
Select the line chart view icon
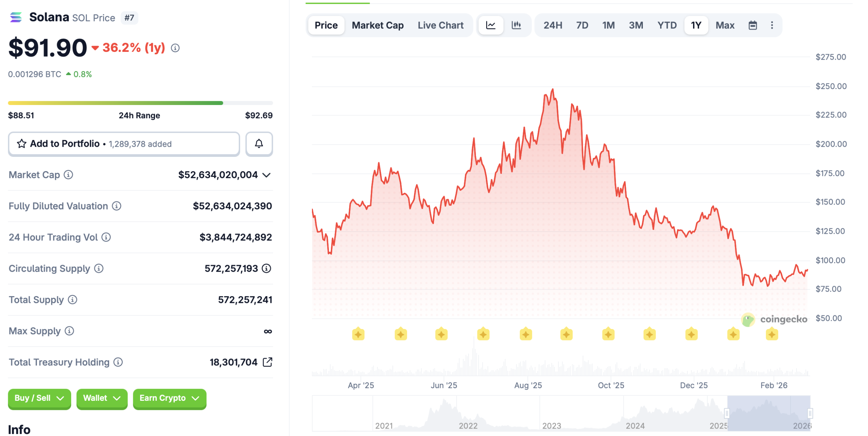[x=491, y=25]
